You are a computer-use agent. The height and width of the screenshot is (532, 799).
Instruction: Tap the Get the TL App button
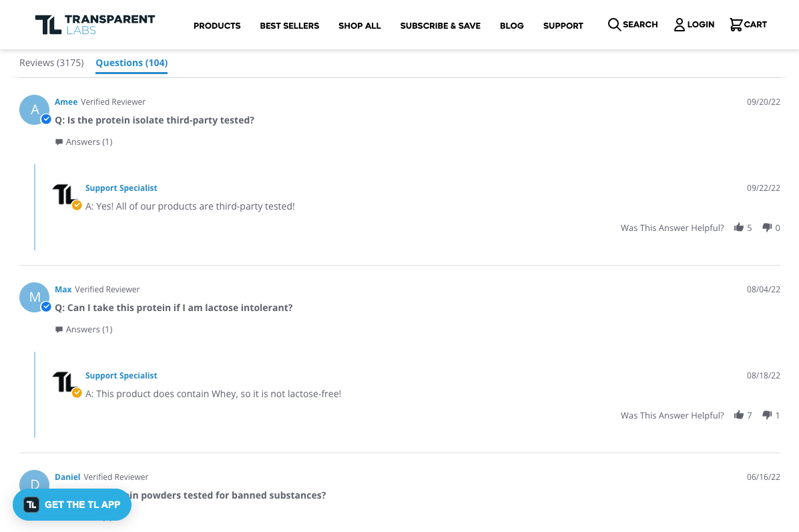(x=72, y=505)
